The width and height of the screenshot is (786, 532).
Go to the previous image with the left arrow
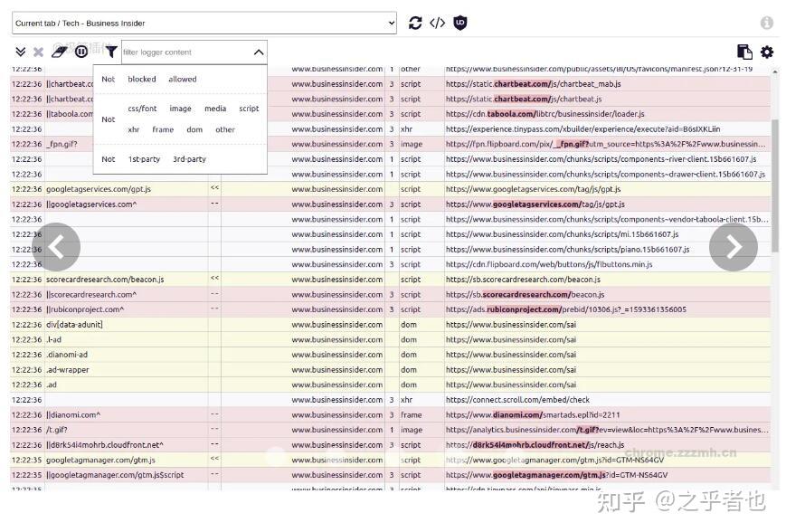(56, 247)
